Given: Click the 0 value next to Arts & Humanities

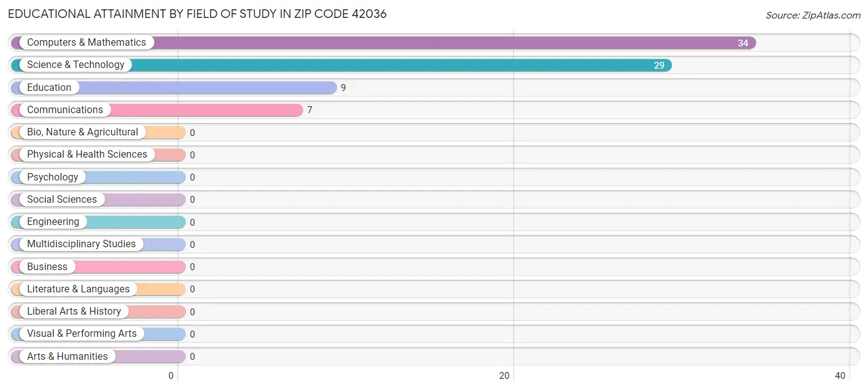Looking at the screenshot, I should [193, 357].
